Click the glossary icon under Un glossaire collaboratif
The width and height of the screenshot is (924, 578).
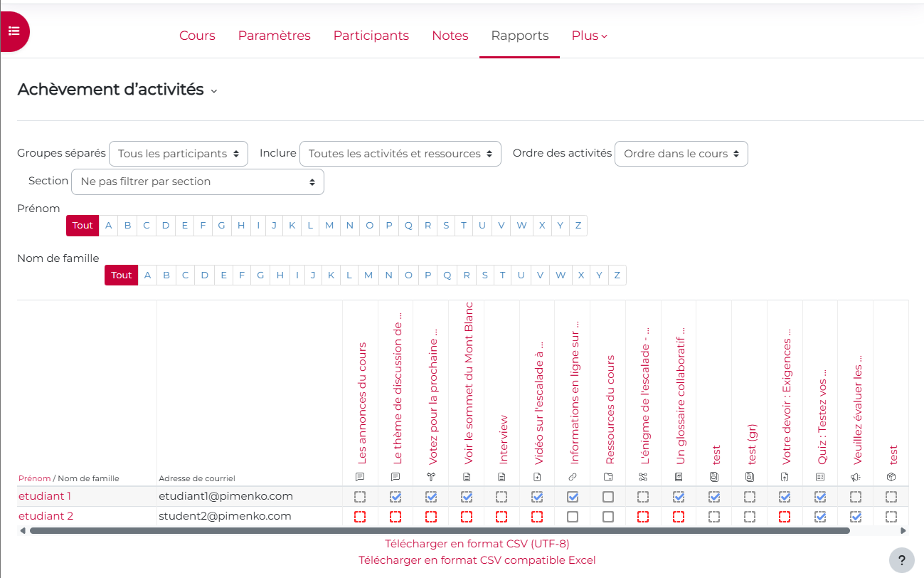click(x=679, y=477)
